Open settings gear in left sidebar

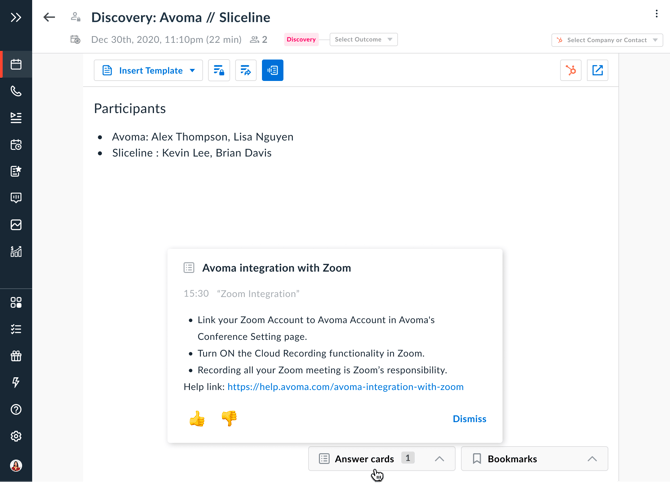point(16,437)
